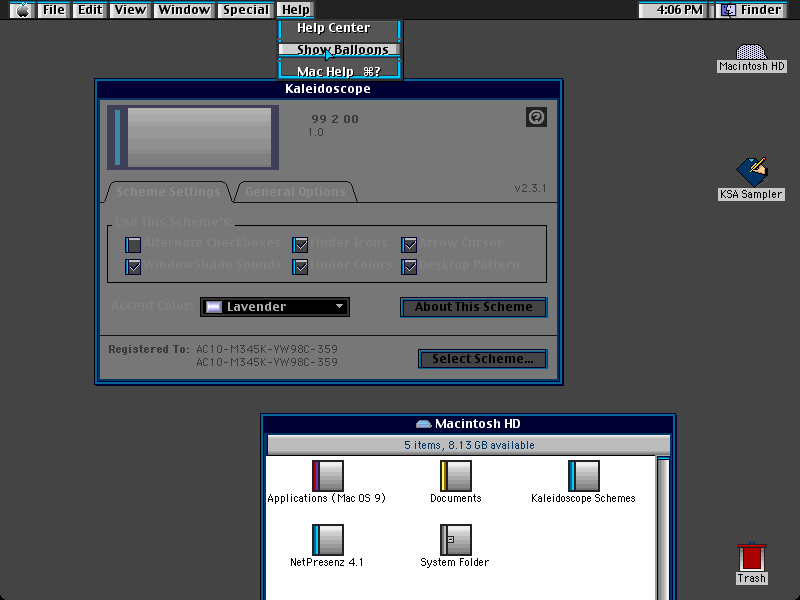Click the 'Registered To:' label
The width and height of the screenshot is (800, 600).
[148, 349]
